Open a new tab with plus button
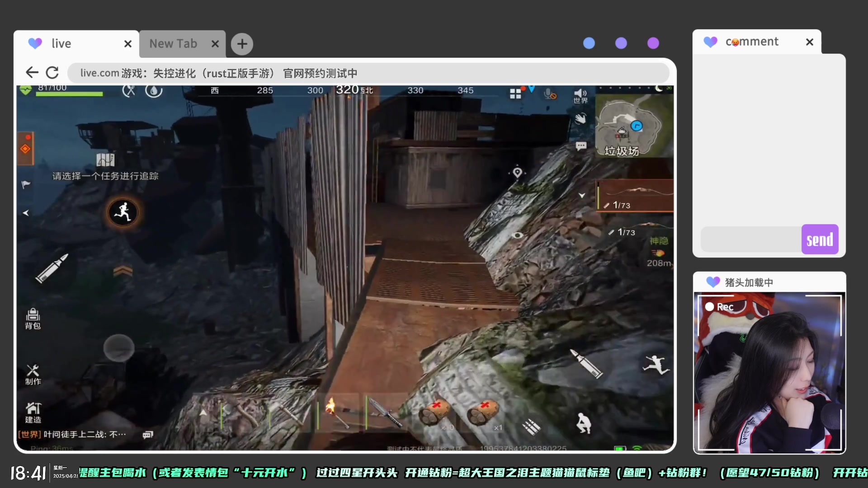The width and height of the screenshot is (868, 488). coord(242,44)
